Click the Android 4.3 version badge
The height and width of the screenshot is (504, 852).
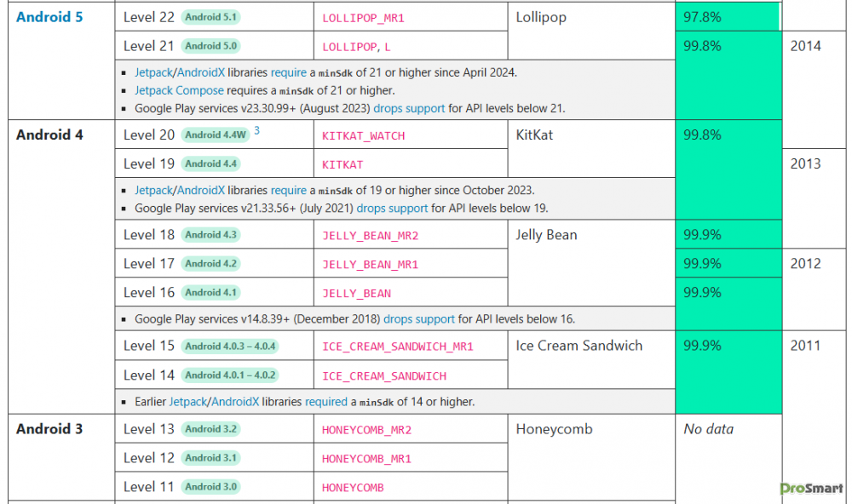(x=211, y=235)
